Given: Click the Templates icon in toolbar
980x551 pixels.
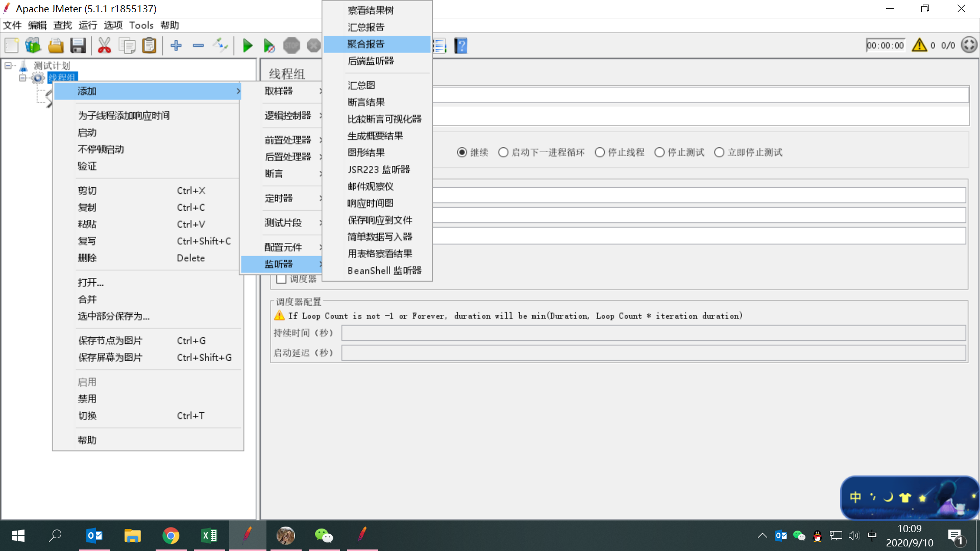Looking at the screenshot, I should [x=33, y=46].
